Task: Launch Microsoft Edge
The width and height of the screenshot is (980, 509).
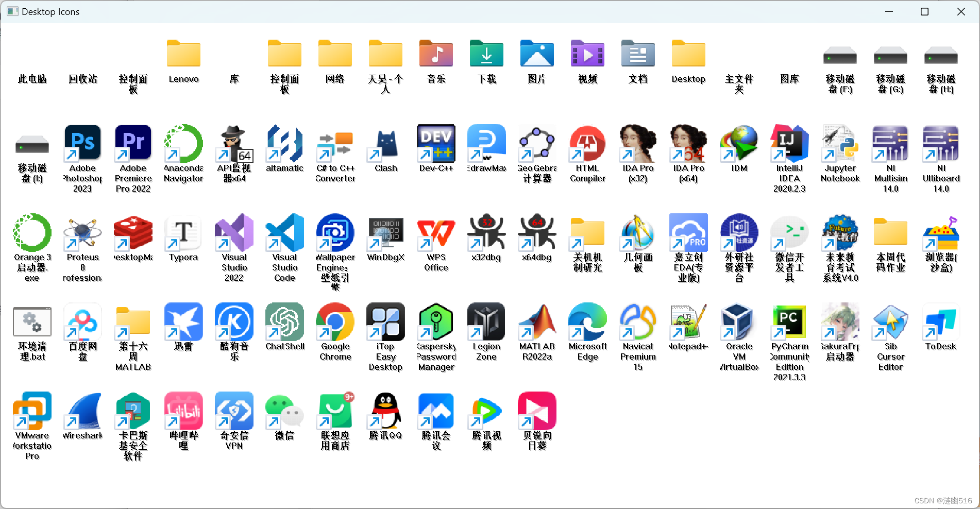Action: [x=587, y=321]
